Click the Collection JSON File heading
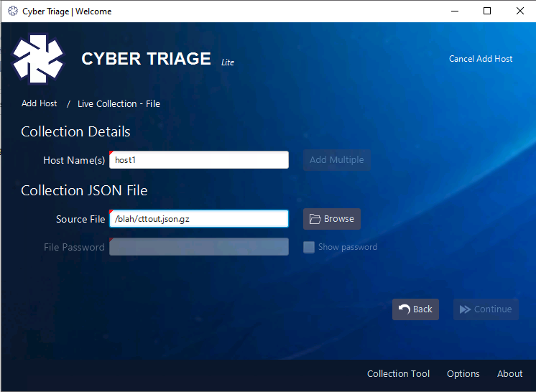 [x=84, y=190]
